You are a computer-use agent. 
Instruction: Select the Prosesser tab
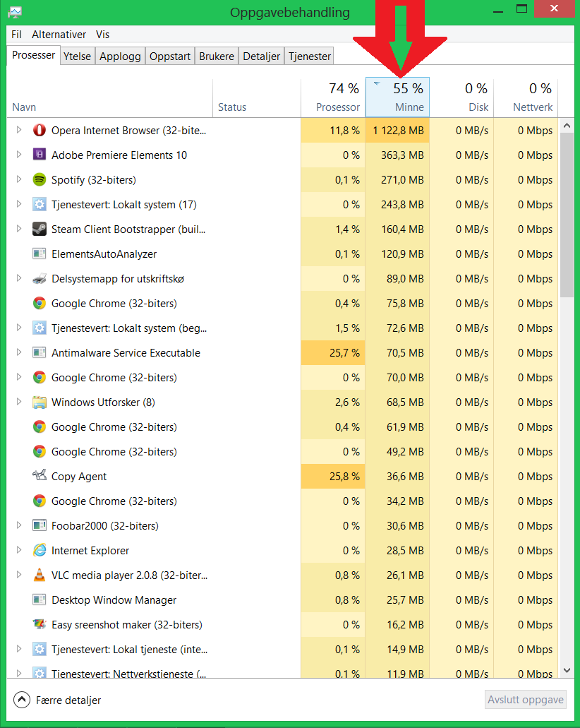tap(33, 55)
